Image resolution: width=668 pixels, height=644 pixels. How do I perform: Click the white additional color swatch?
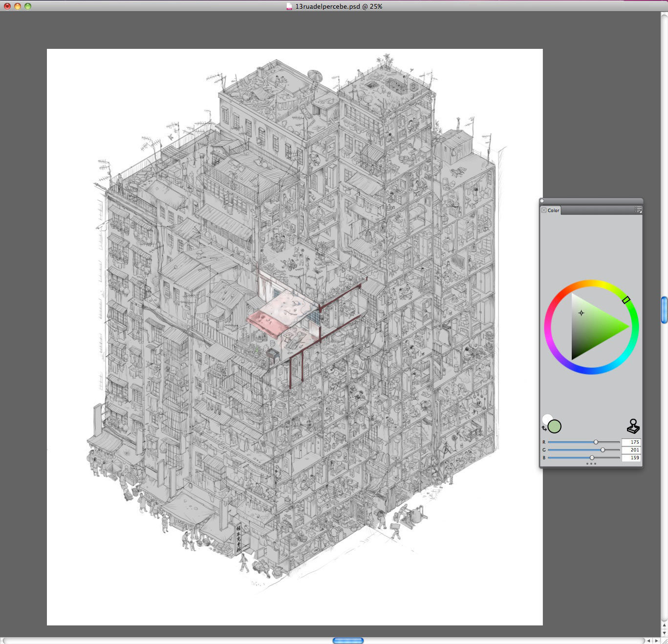tap(547, 419)
